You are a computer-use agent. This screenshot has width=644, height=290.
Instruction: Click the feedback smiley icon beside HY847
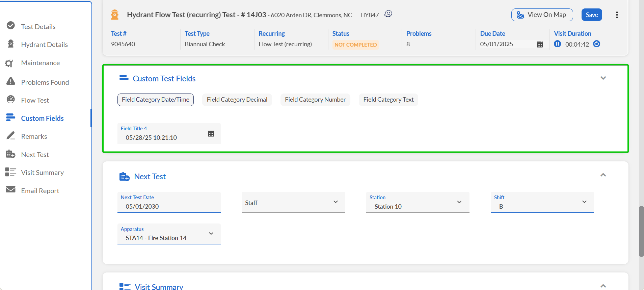pyautogui.click(x=388, y=14)
